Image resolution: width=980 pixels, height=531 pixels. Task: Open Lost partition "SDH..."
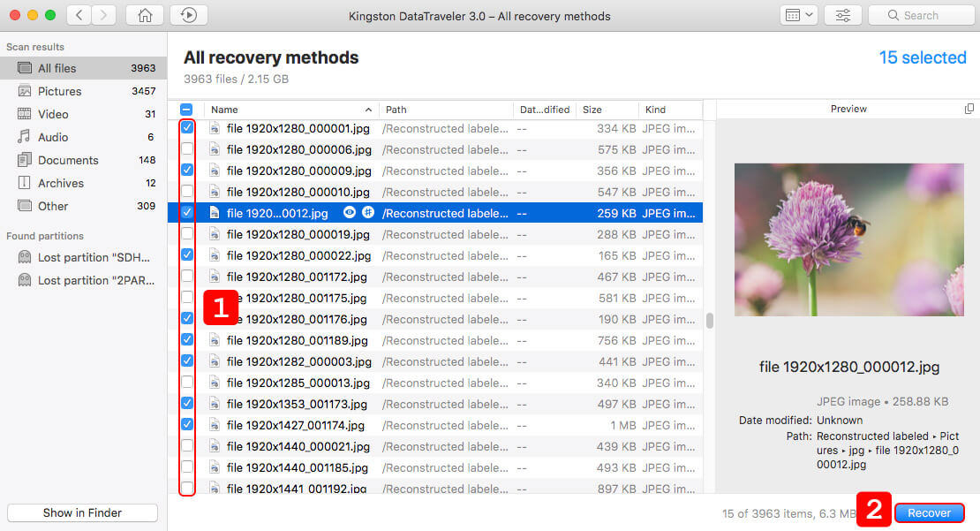pyautogui.click(x=84, y=258)
